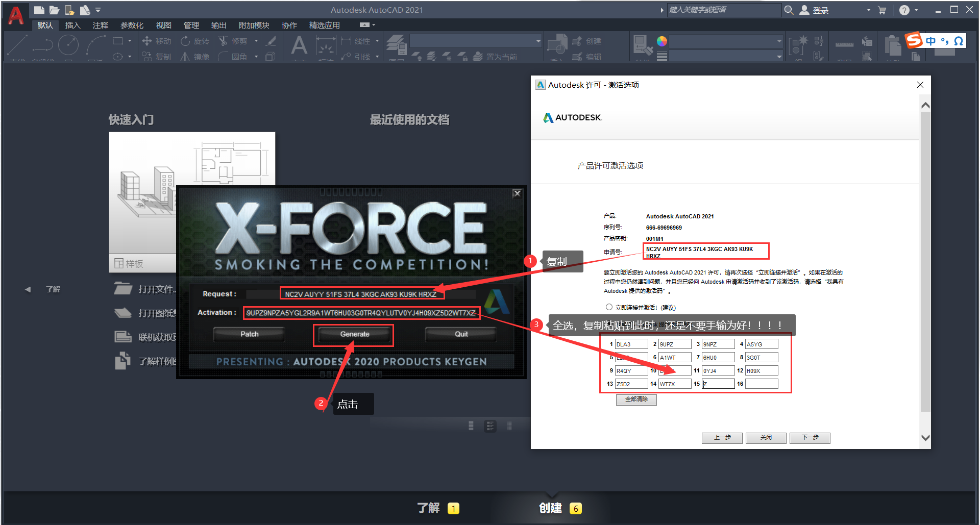The width and height of the screenshot is (980, 525).
Task: Click the Sogou input method S logo
Action: click(914, 40)
